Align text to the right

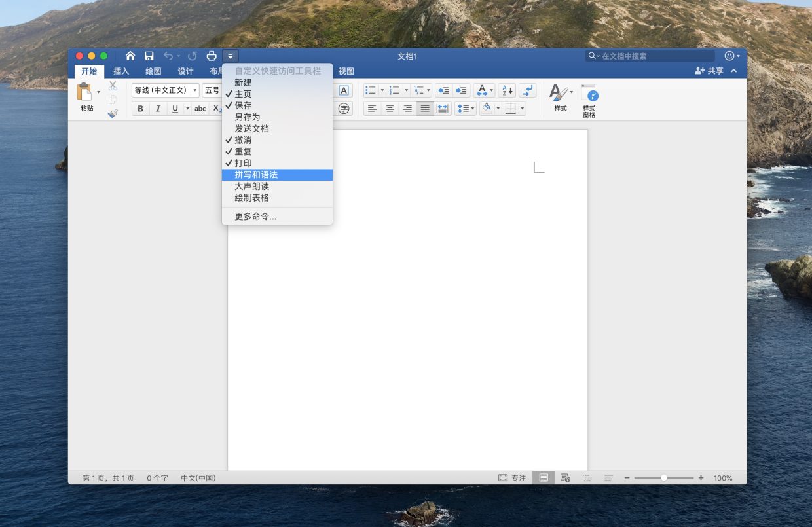(407, 109)
